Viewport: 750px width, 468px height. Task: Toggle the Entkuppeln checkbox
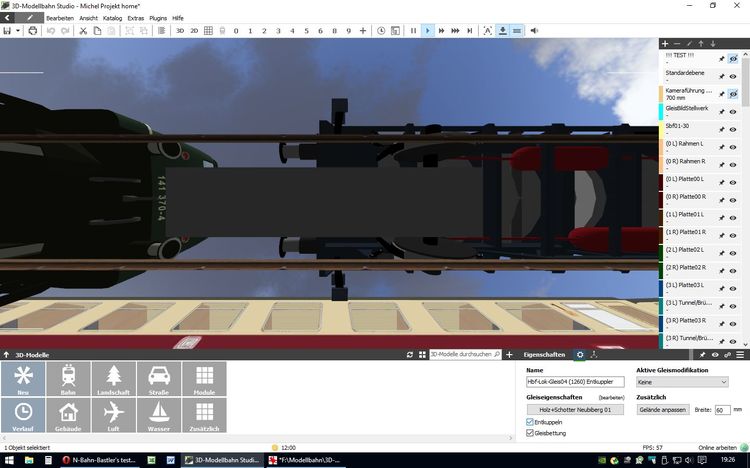[x=530, y=422]
